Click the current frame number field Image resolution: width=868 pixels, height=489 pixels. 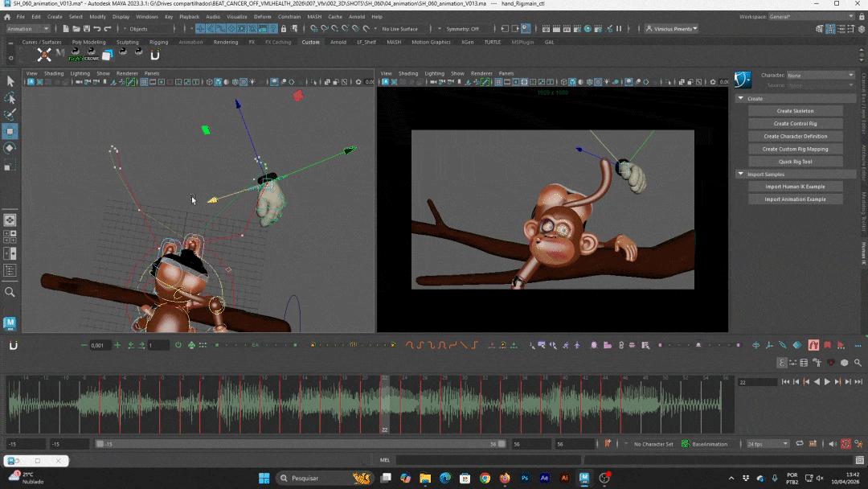coord(757,382)
